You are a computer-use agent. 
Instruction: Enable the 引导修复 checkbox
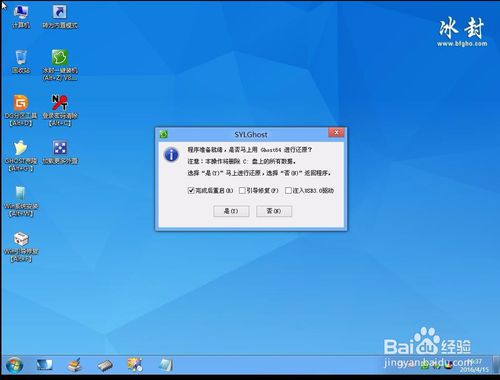(x=242, y=190)
